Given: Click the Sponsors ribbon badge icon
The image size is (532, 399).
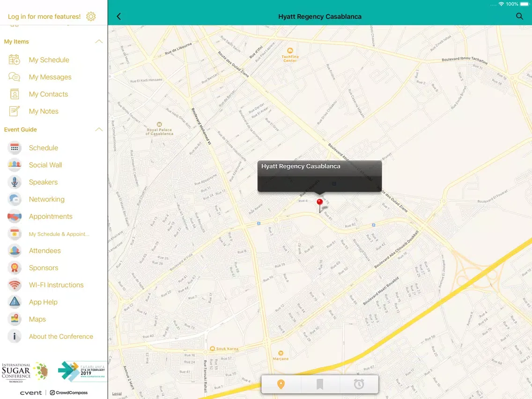Looking at the screenshot, I should coord(14,268).
